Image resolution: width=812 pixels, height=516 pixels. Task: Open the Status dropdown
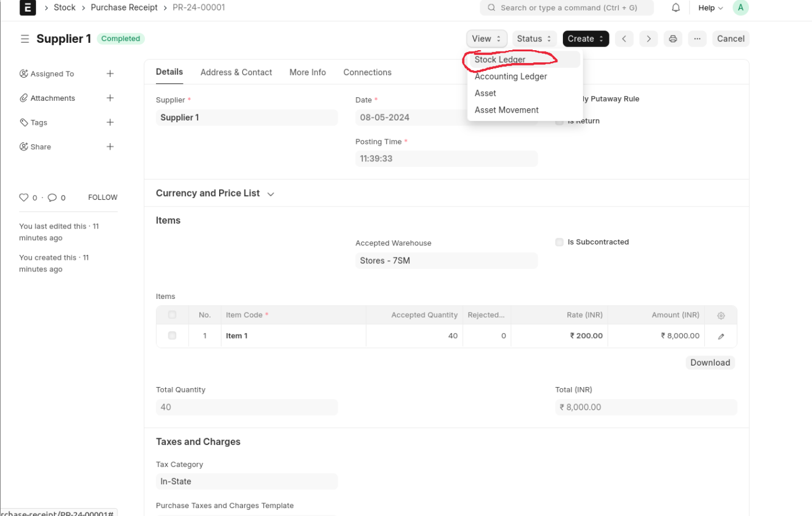(x=534, y=39)
